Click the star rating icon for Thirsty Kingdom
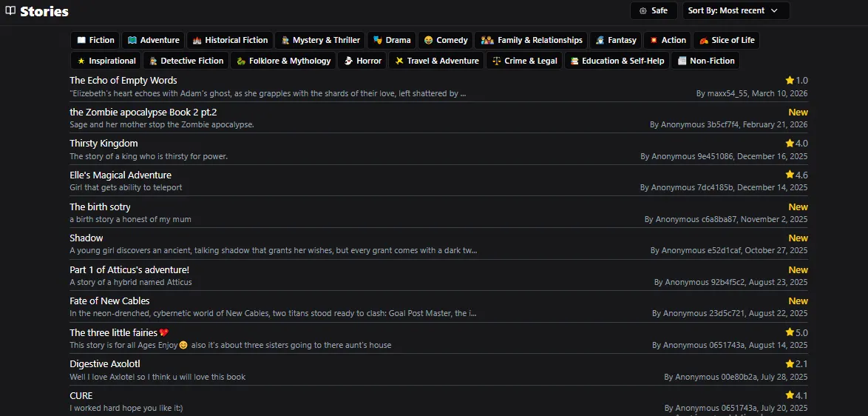 coord(790,143)
